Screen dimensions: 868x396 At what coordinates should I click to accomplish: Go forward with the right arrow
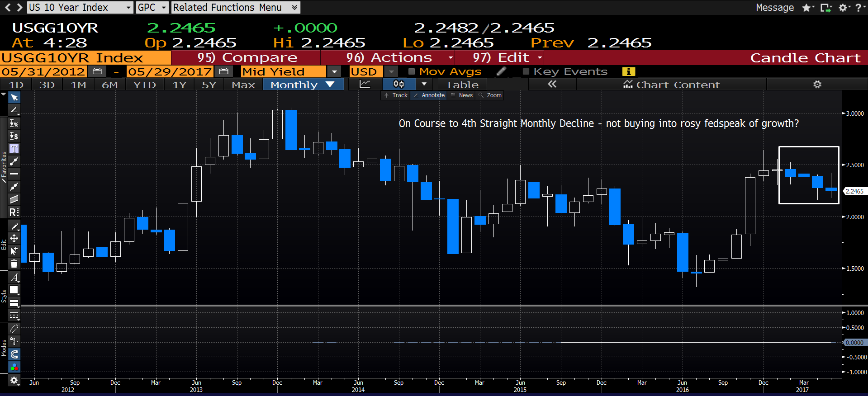click(x=19, y=7)
